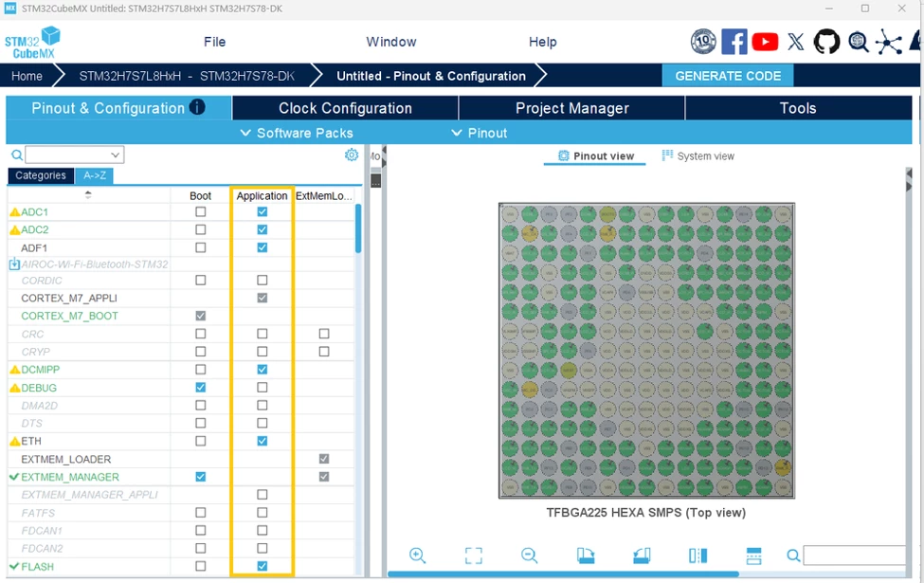Click the warning icon beside ADC1
Image resolution: width=924 pixels, height=583 pixels.
[x=15, y=211]
